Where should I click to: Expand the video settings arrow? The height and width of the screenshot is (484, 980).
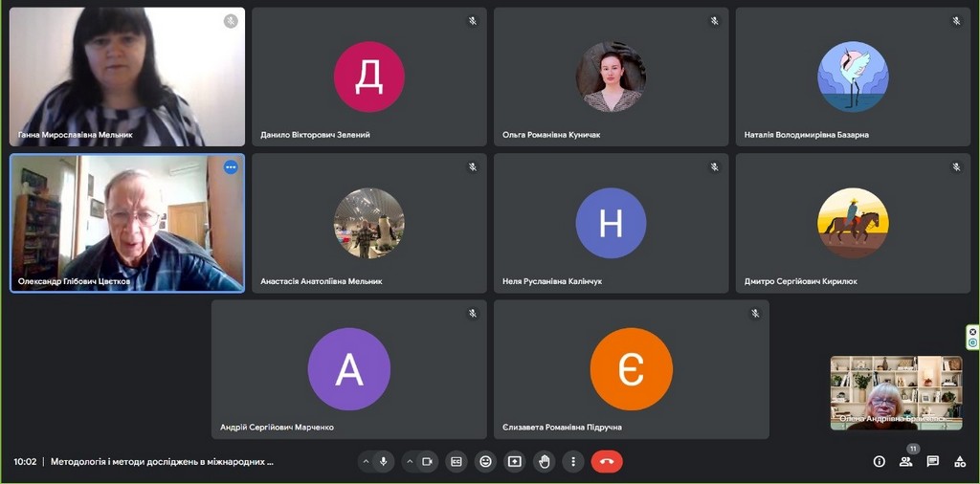pos(410,461)
